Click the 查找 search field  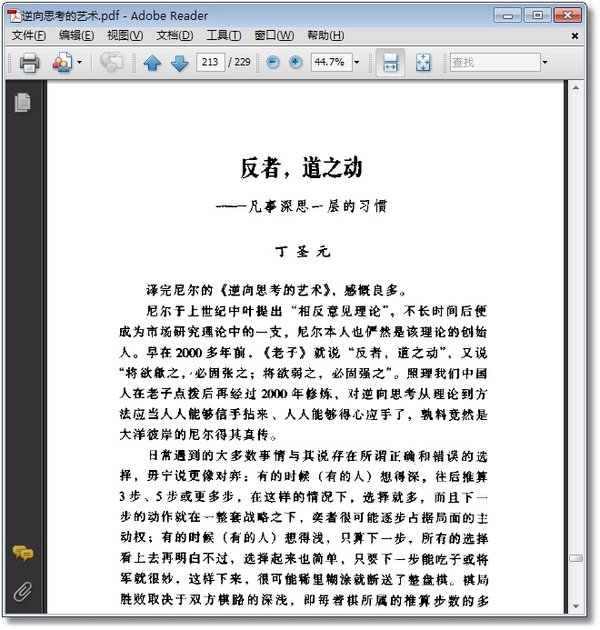click(x=495, y=62)
